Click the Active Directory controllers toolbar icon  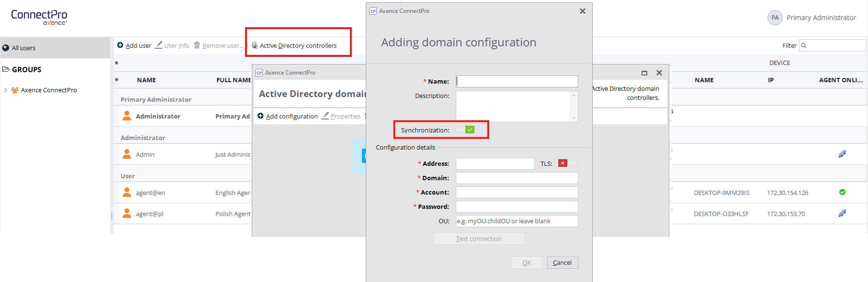pyautogui.click(x=255, y=45)
